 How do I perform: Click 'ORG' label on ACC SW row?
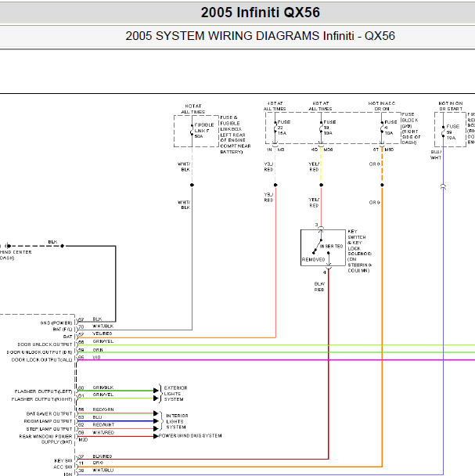point(98,463)
